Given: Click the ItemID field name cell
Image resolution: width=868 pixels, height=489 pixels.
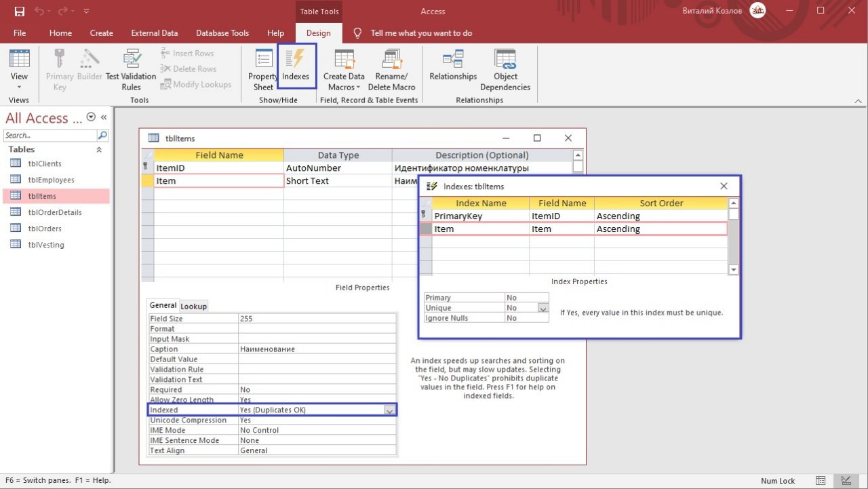Looking at the screenshot, I should [x=218, y=168].
